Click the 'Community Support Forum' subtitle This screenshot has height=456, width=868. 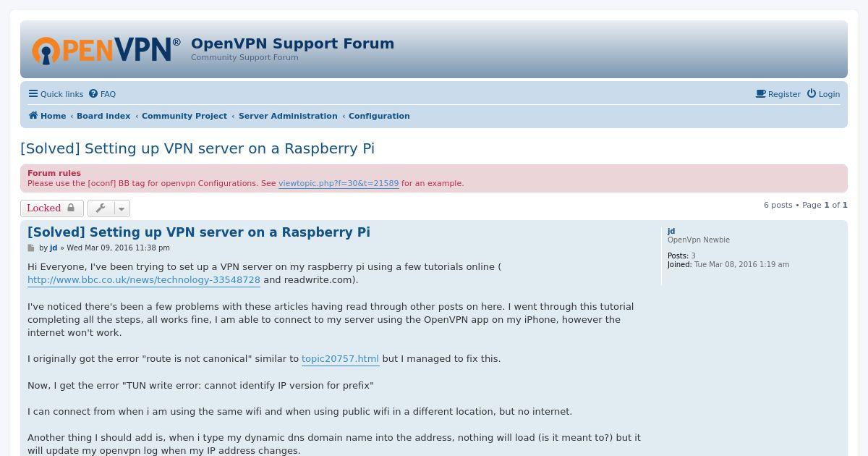[244, 58]
